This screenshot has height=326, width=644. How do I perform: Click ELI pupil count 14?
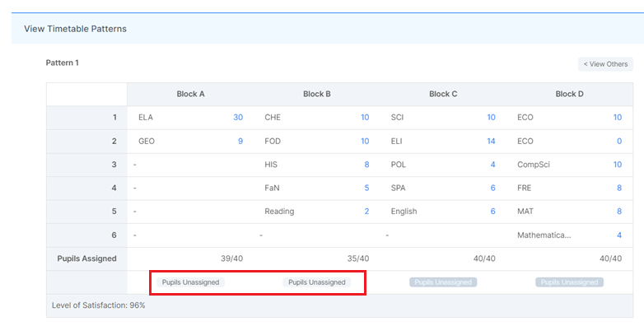pyautogui.click(x=491, y=142)
